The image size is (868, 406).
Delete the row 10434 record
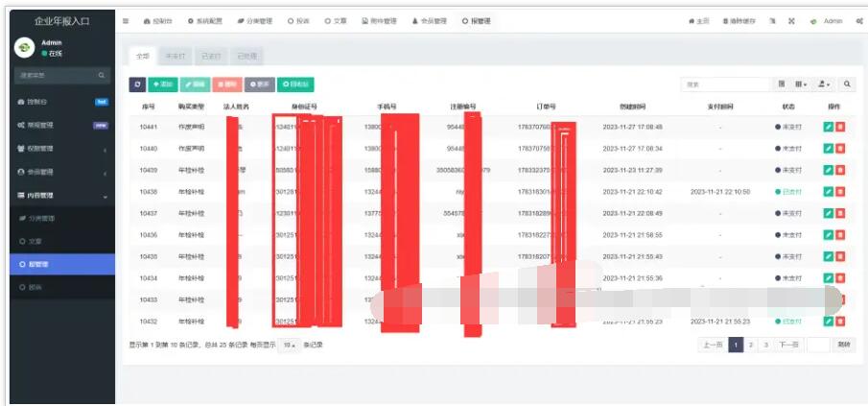[840, 278]
